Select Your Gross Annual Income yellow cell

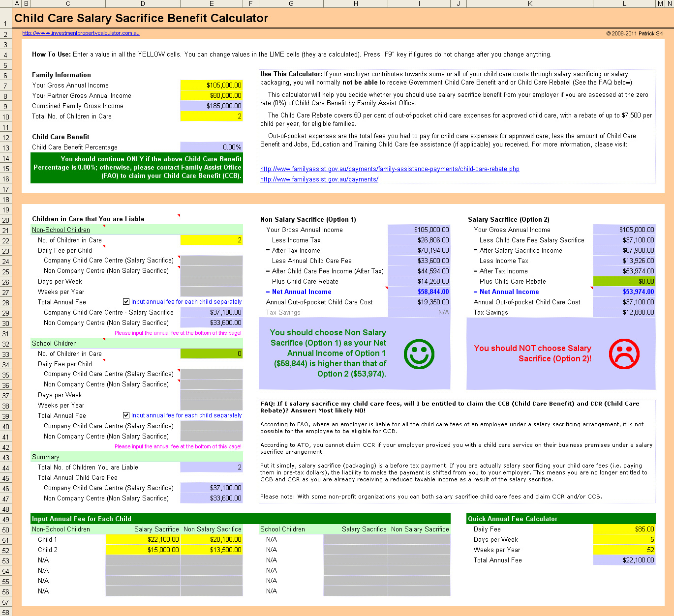tap(212, 85)
